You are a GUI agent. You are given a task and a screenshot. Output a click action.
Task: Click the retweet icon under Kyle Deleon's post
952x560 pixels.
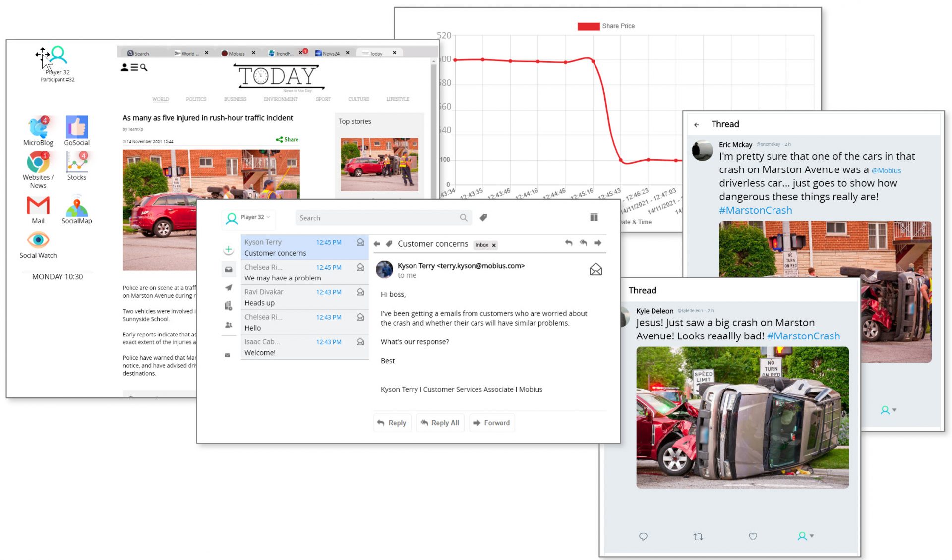(698, 536)
